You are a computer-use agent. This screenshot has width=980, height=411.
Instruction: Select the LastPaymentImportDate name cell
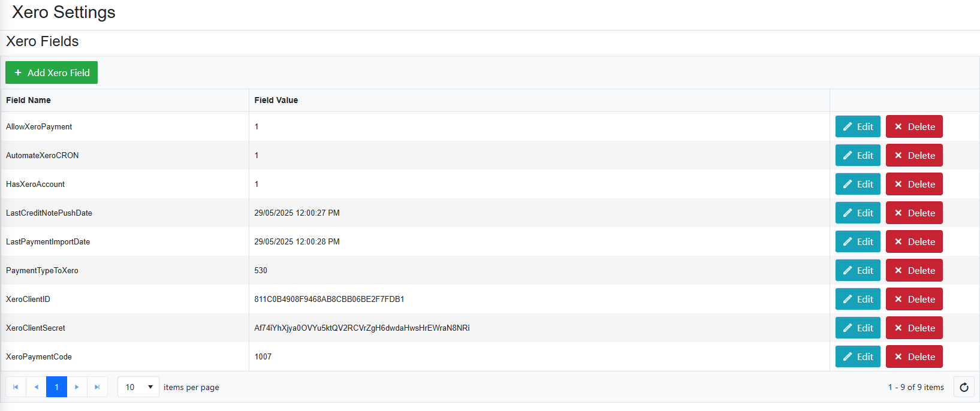(x=125, y=241)
